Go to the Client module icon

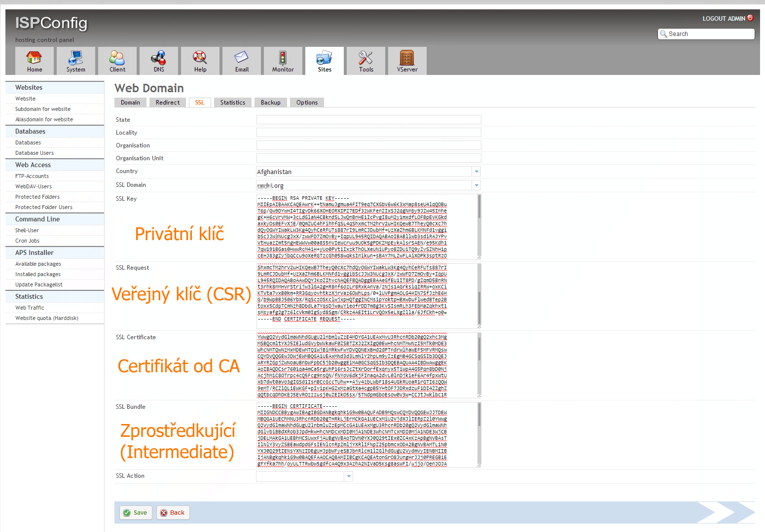coord(117,58)
